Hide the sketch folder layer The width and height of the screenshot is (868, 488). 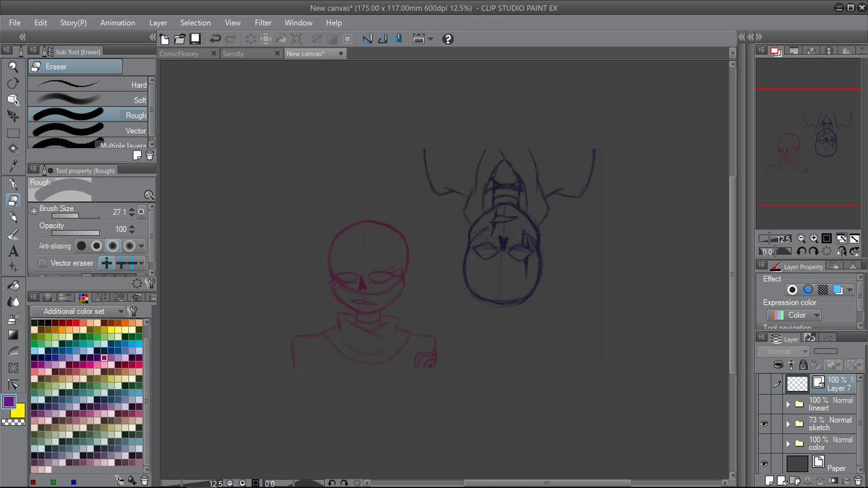[x=765, y=424]
